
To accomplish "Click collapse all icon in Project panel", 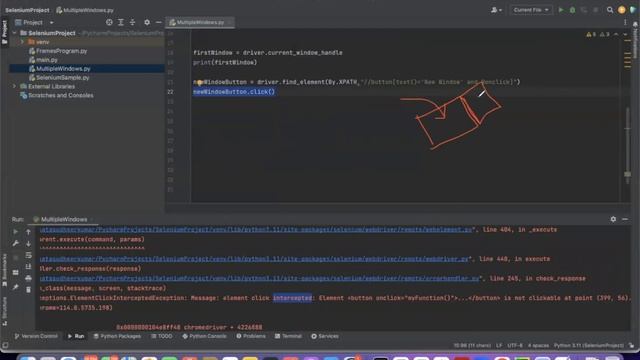I will pos(132,22).
